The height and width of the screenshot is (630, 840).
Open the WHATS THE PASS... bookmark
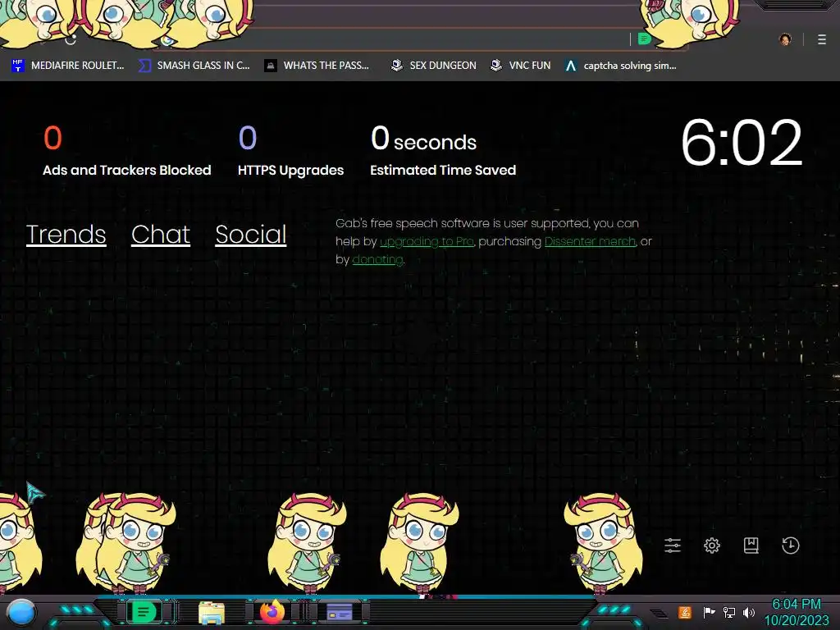317,66
